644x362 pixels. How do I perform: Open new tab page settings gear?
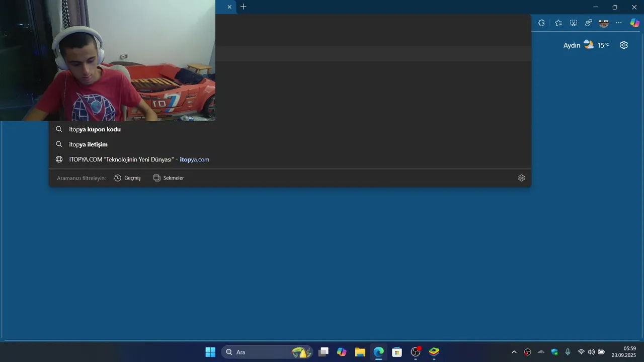tap(624, 45)
